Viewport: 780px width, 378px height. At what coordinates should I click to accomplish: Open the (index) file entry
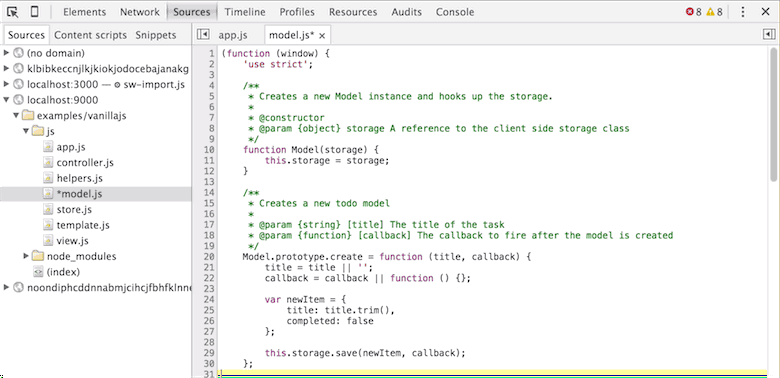coord(63,272)
